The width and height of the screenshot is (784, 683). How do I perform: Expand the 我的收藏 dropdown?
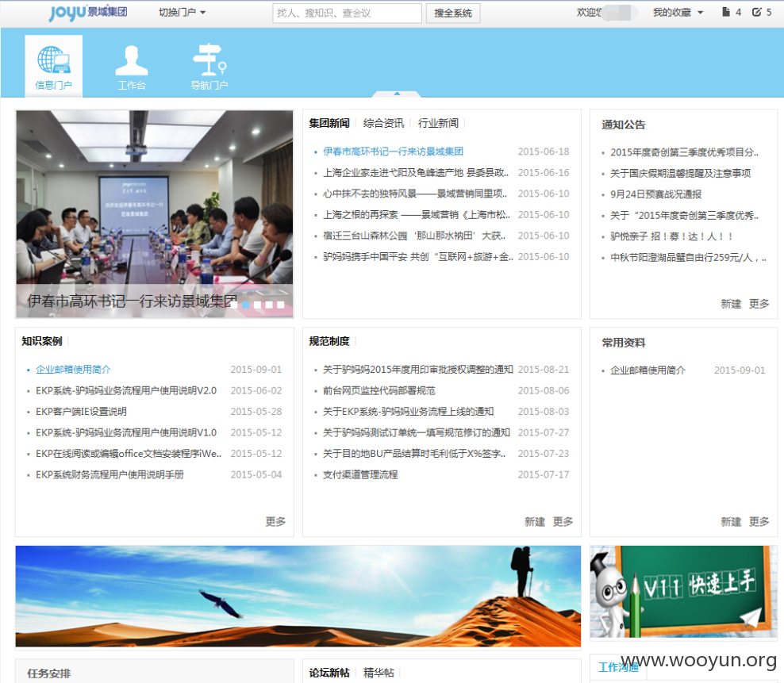pos(678,13)
